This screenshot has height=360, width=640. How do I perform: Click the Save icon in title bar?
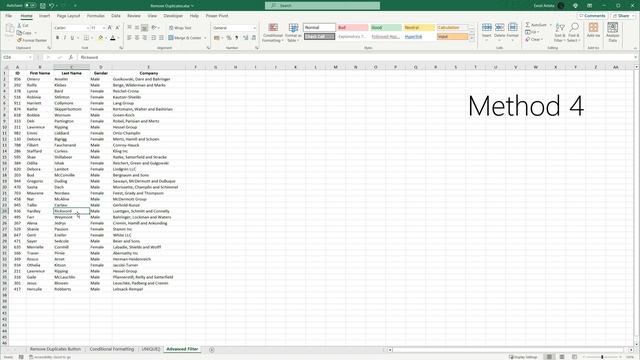coord(43,6)
